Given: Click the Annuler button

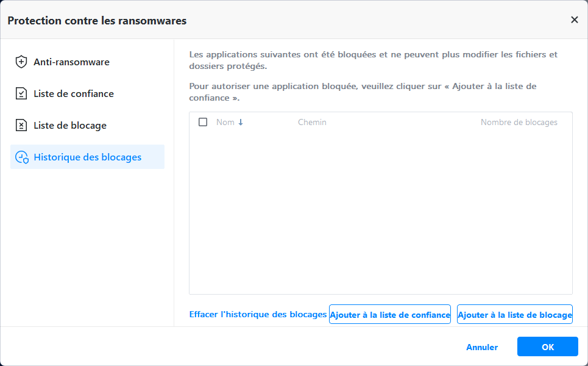Looking at the screenshot, I should pos(482,347).
